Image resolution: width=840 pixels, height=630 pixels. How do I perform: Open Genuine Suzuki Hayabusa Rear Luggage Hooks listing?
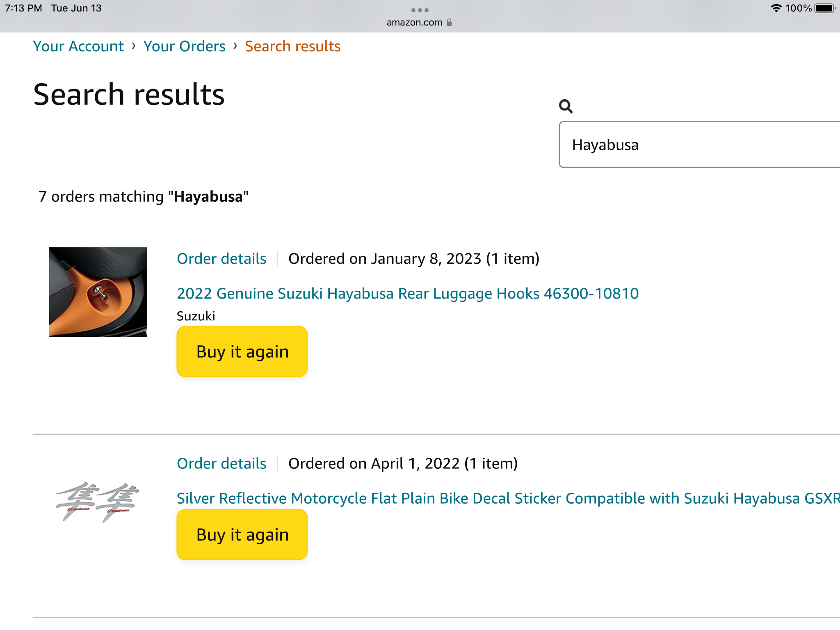pyautogui.click(x=407, y=294)
